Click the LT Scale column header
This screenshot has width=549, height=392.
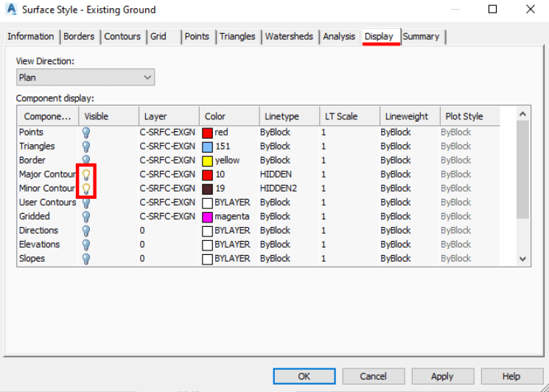click(x=350, y=116)
